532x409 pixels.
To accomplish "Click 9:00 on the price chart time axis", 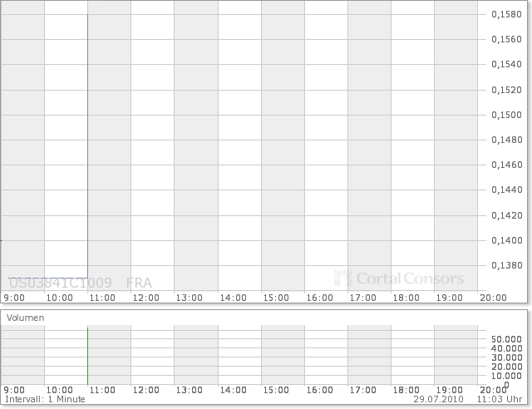I will pos(14,298).
